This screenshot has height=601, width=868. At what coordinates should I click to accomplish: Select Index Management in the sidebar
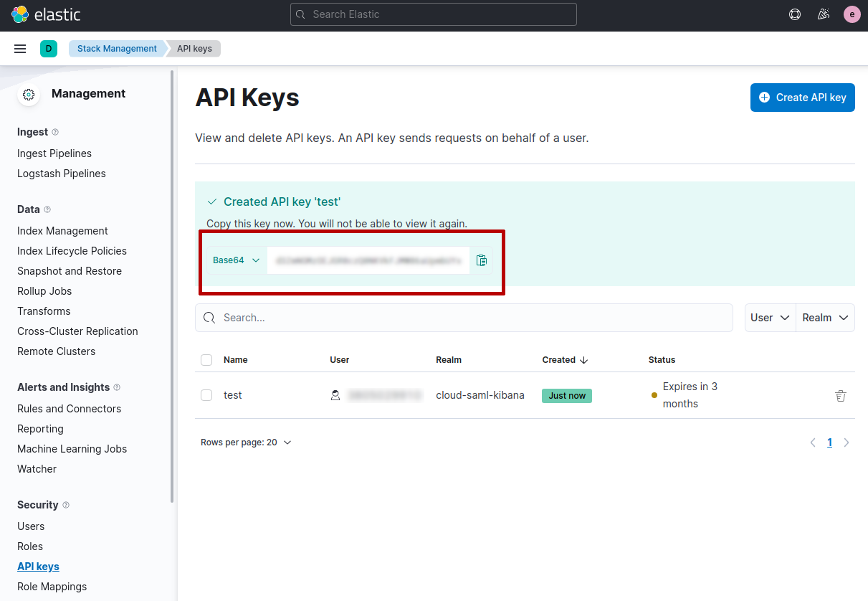click(x=62, y=230)
